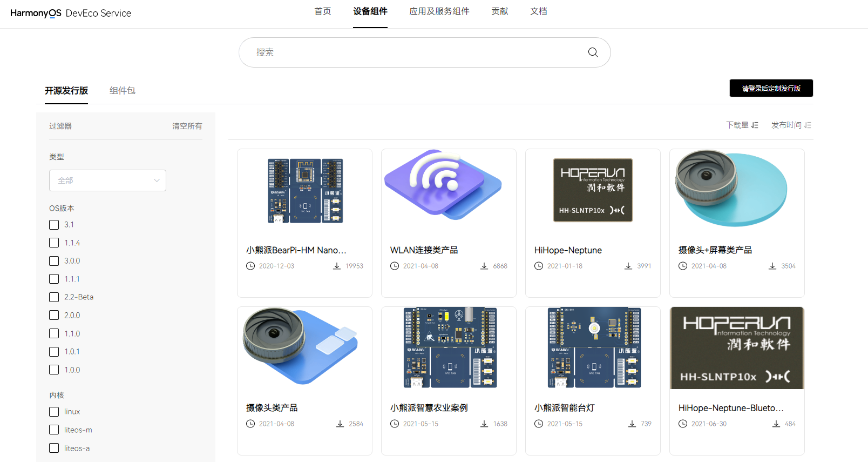Open the 类型 dropdown showing 全部
The image size is (868, 462).
click(107, 180)
